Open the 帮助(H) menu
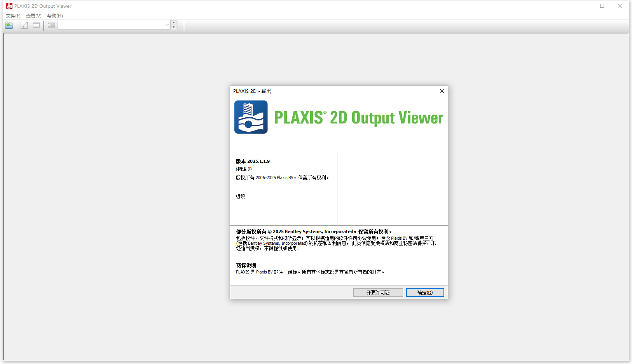 click(x=55, y=16)
